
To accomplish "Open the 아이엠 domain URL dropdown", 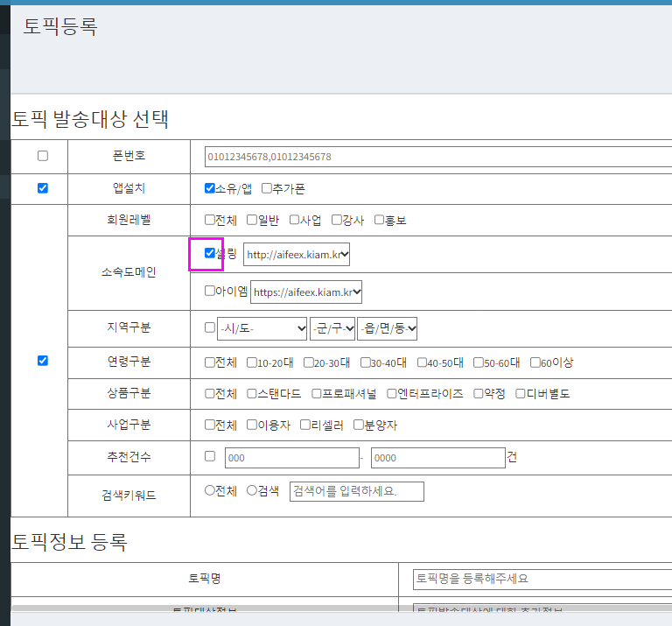I will pyautogui.click(x=306, y=292).
